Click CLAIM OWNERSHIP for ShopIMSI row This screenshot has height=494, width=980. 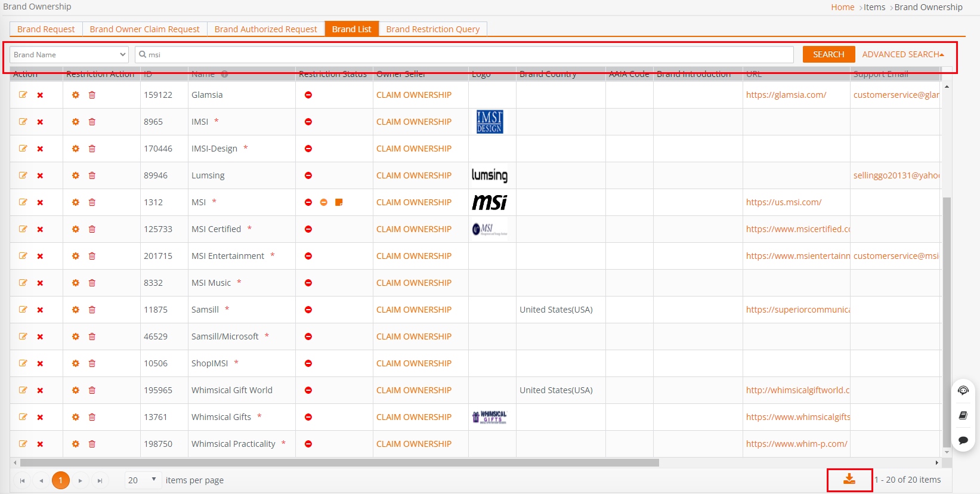(414, 363)
